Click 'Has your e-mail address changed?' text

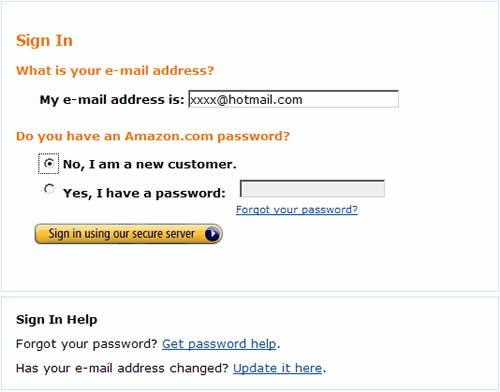[122, 368]
